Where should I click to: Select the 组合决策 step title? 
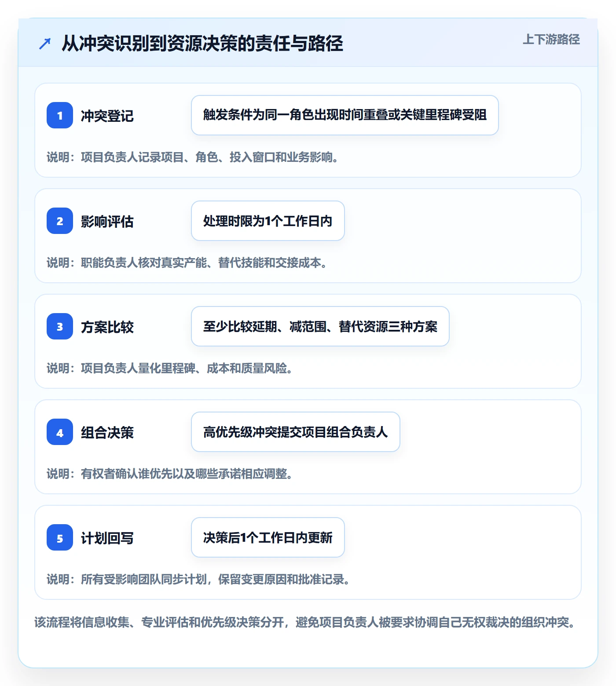pyautogui.click(x=107, y=432)
